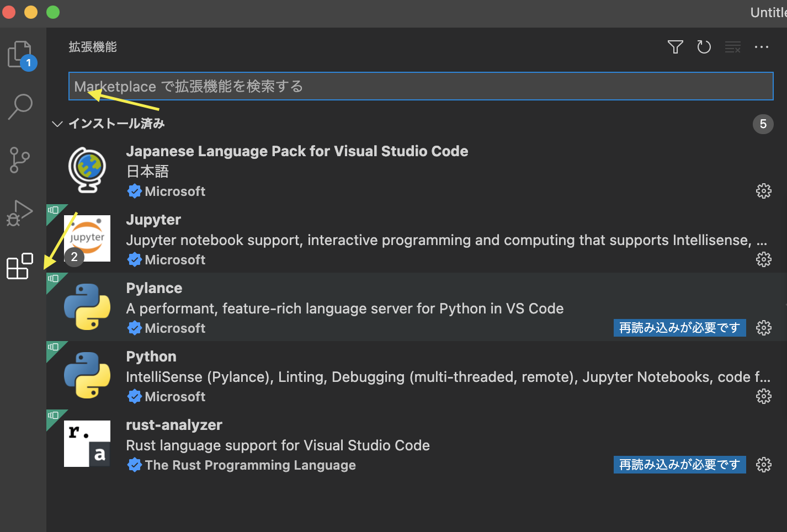Viewport: 787px width, 532px height.
Task: Select the Python extension title
Action: [151, 357]
